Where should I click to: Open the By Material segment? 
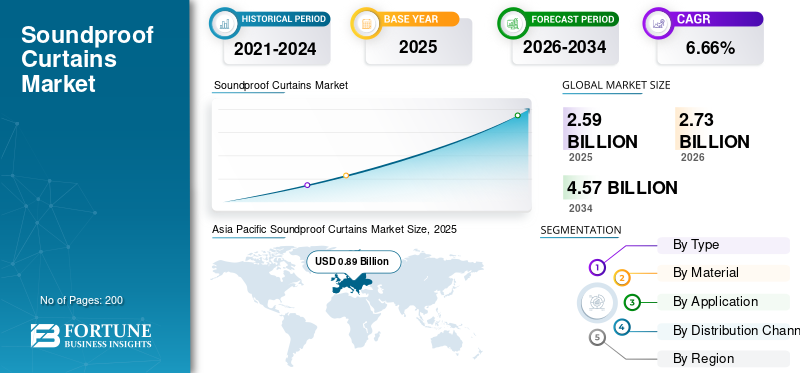pyautogui.click(x=723, y=273)
